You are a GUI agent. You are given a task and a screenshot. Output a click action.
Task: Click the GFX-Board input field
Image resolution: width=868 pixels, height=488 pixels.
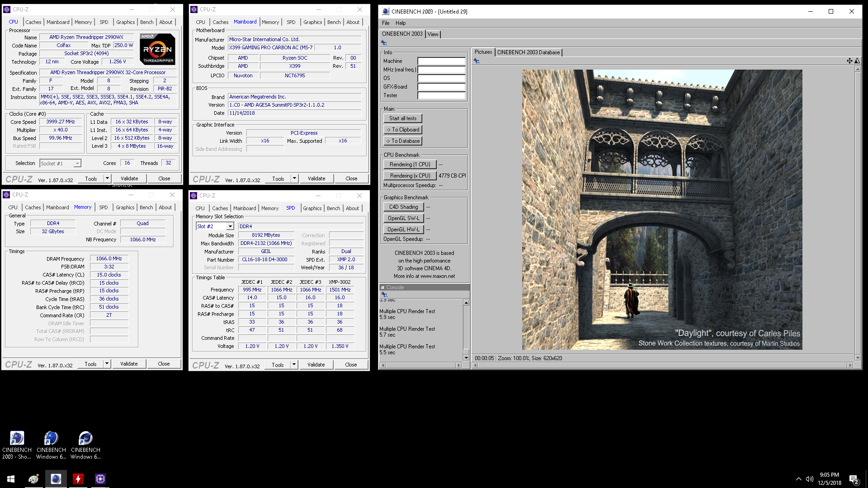click(x=441, y=87)
